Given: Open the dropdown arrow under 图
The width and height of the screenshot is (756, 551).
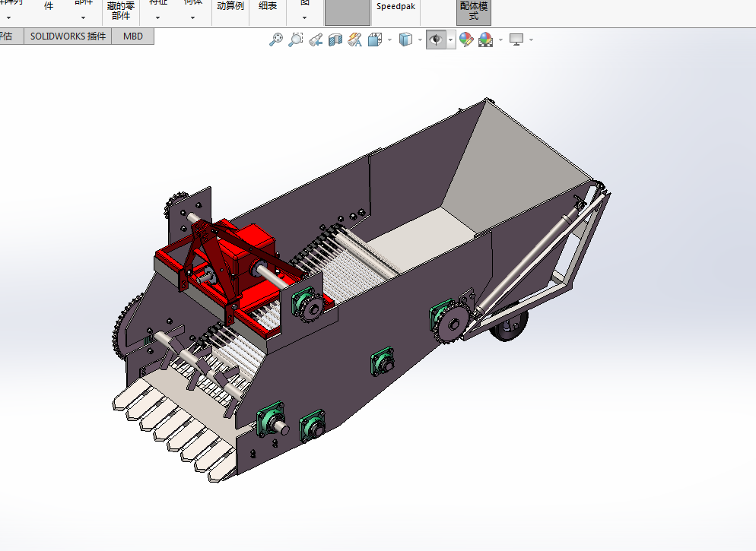Looking at the screenshot, I should [305, 17].
